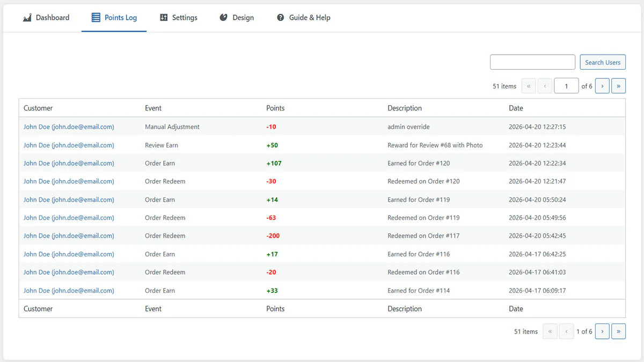Click the Dashboard chart icon

click(27, 18)
